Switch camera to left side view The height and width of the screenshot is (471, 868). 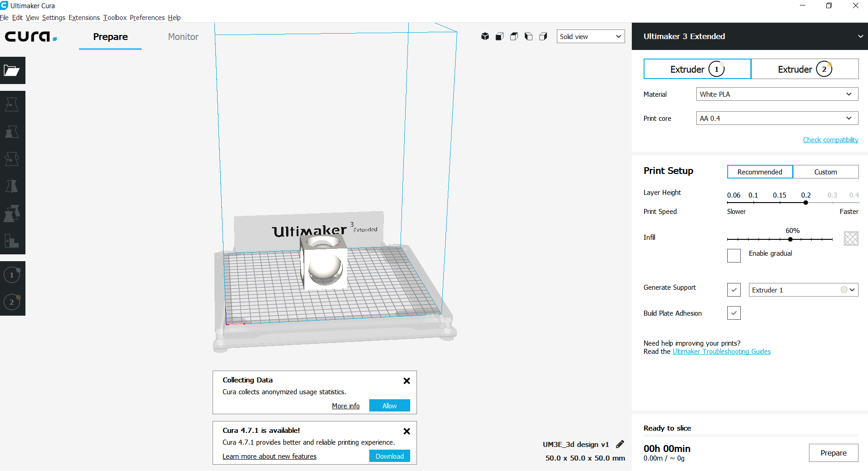[529, 36]
